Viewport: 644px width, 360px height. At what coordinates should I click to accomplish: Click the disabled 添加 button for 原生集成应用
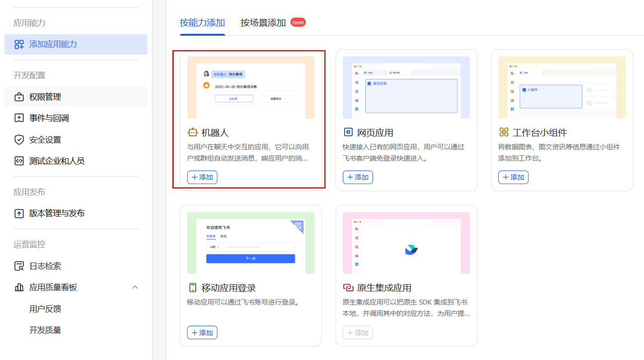coord(358,332)
